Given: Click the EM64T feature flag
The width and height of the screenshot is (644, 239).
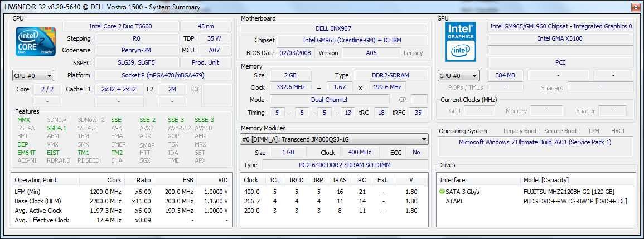Looking at the screenshot, I should tap(26, 153).
